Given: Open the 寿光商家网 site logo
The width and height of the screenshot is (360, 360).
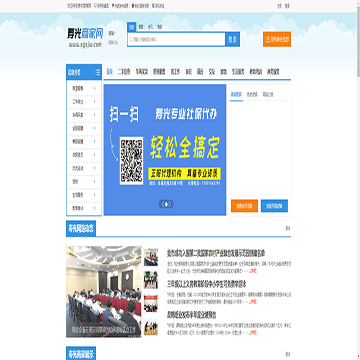Looking at the screenshot, I should coord(85,38).
